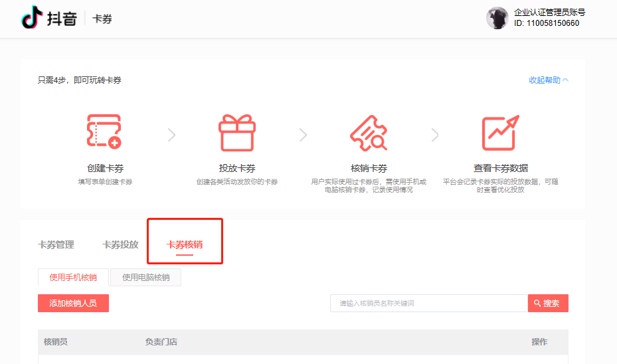The height and width of the screenshot is (364, 617).
Task: Select the 使用电脑核销 sub-tab
Action: coord(146,278)
